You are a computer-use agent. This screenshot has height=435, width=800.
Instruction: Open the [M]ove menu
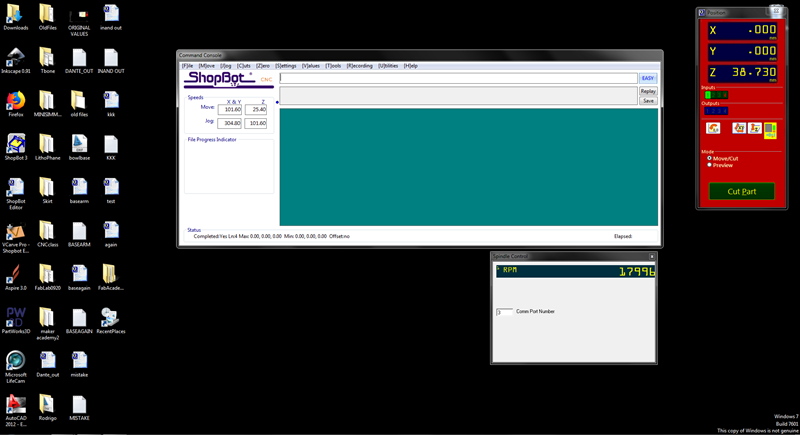pyautogui.click(x=206, y=66)
